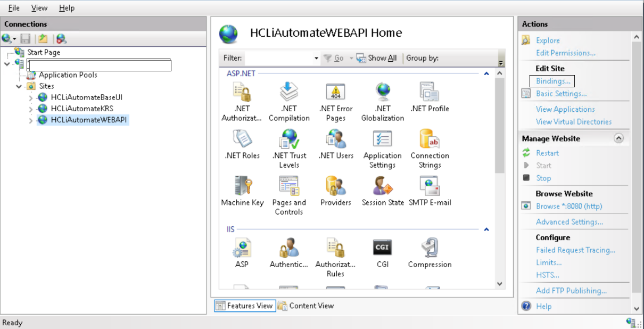Viewport: 644px width, 329px height.
Task: Open the .NET Compilation feature icon
Action: pyautogui.click(x=289, y=93)
